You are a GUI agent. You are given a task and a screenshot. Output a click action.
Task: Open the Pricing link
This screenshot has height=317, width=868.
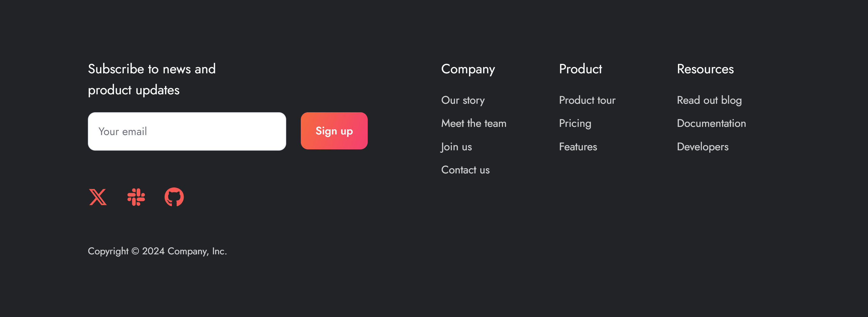(575, 124)
